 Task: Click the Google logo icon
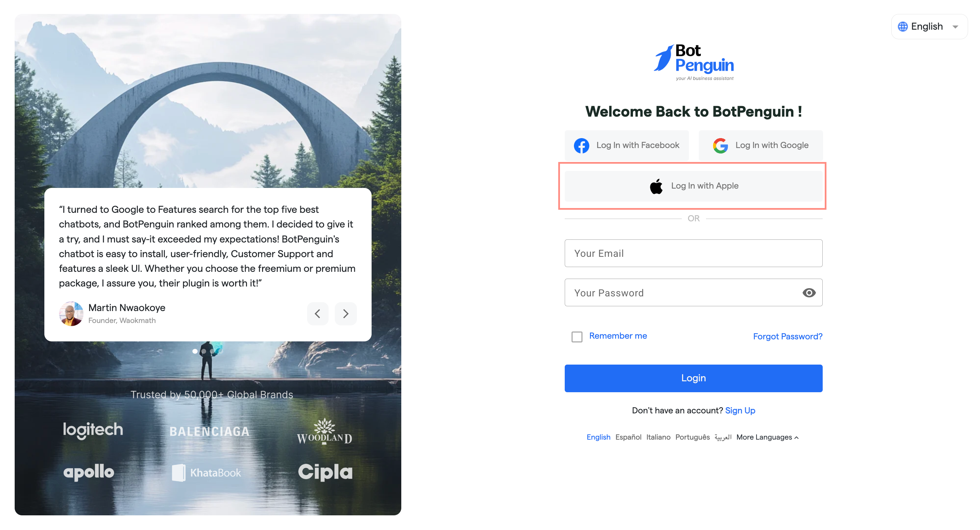point(720,146)
